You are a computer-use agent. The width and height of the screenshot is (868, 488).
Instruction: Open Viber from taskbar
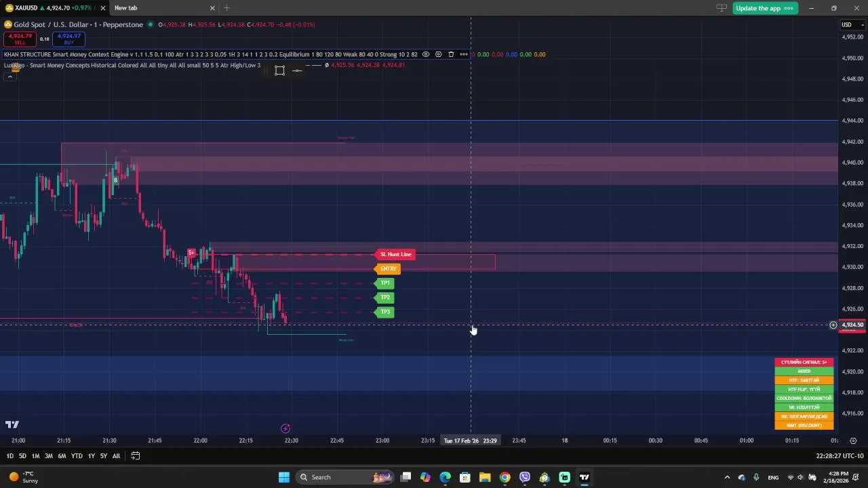pos(525,477)
